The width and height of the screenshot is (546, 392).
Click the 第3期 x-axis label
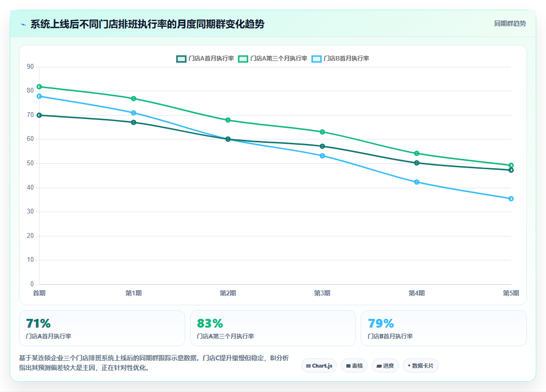[322, 293]
